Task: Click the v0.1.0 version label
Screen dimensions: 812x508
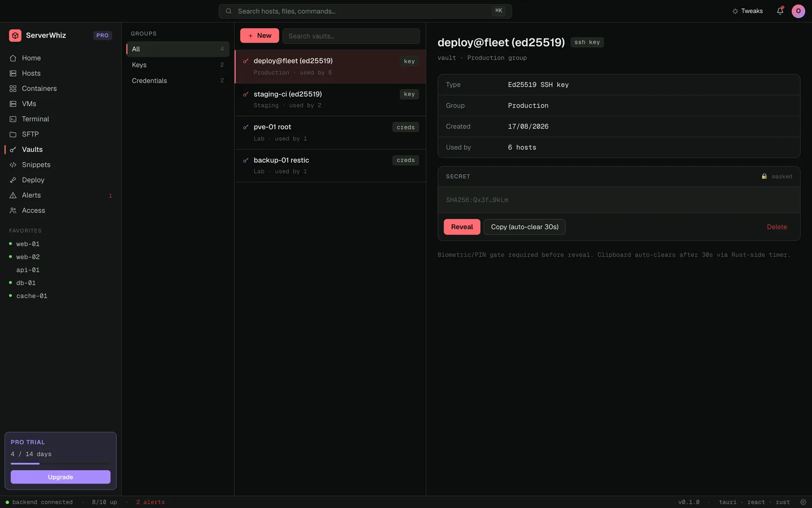Action: click(689, 502)
